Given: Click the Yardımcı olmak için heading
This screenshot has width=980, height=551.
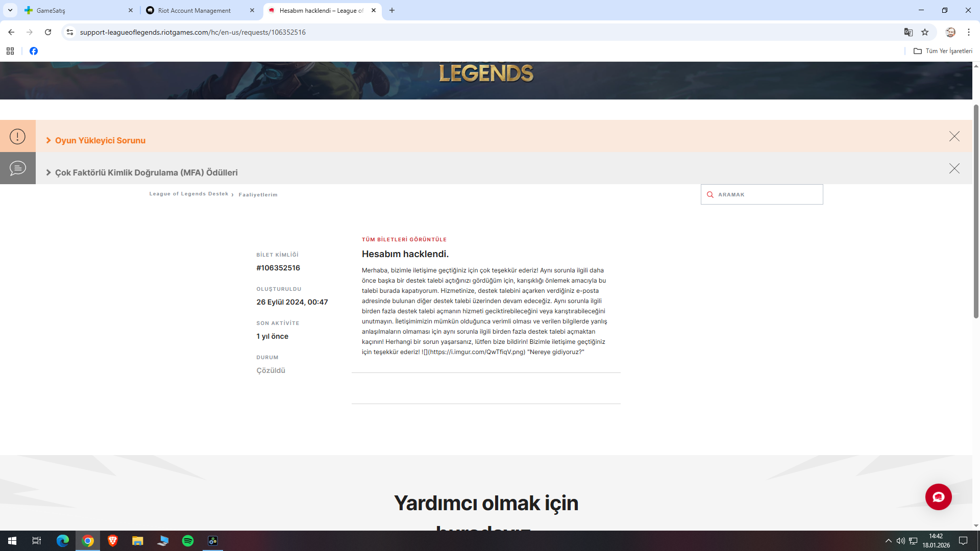Looking at the screenshot, I should tap(486, 503).
